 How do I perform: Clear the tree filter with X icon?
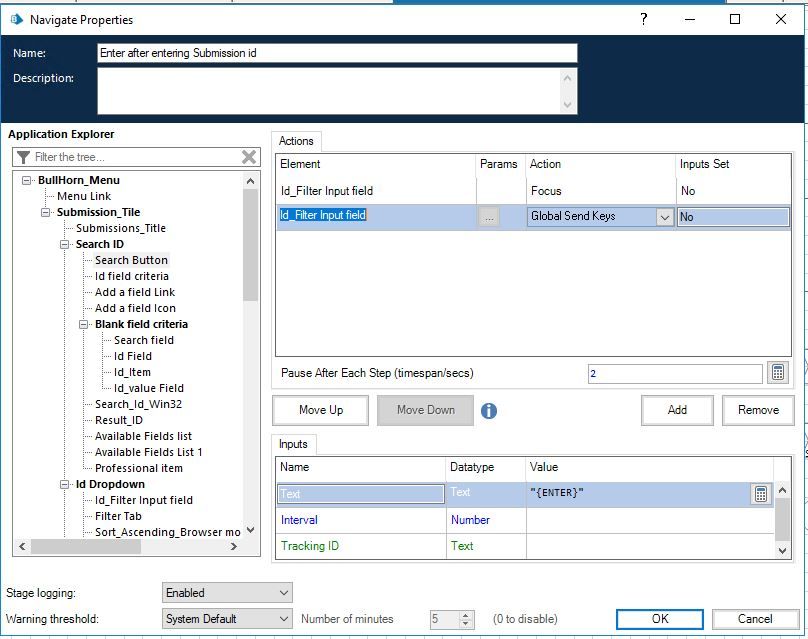click(x=249, y=157)
